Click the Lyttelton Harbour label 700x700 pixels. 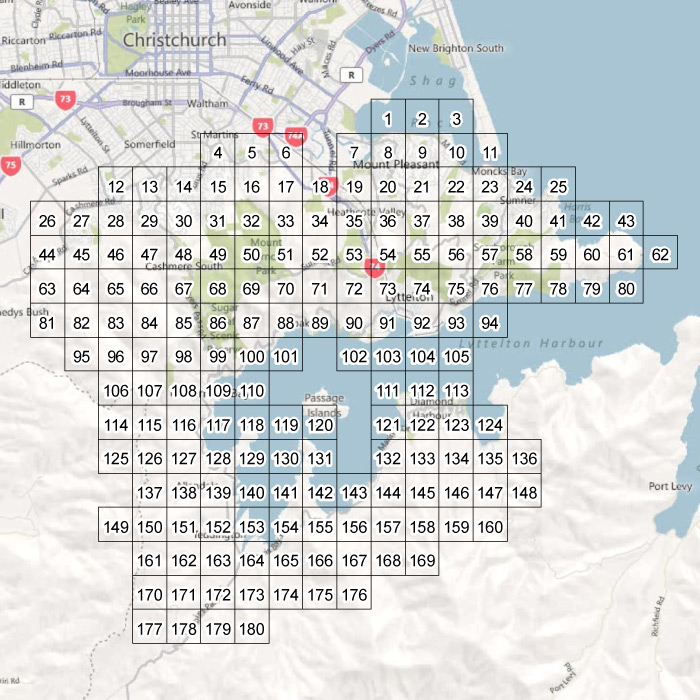(x=531, y=343)
